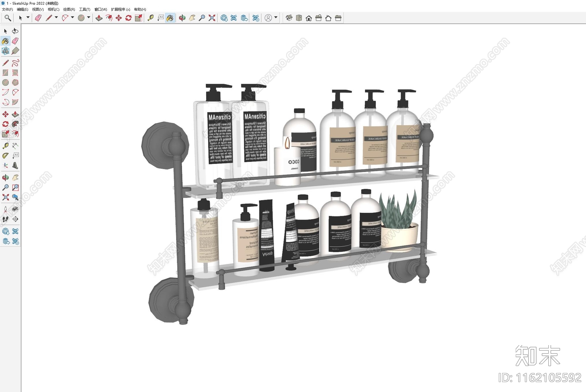This screenshot has height=392, width=586.
Task: Activate the Pan hand tool in the top toolbar
Action: [x=192, y=18]
